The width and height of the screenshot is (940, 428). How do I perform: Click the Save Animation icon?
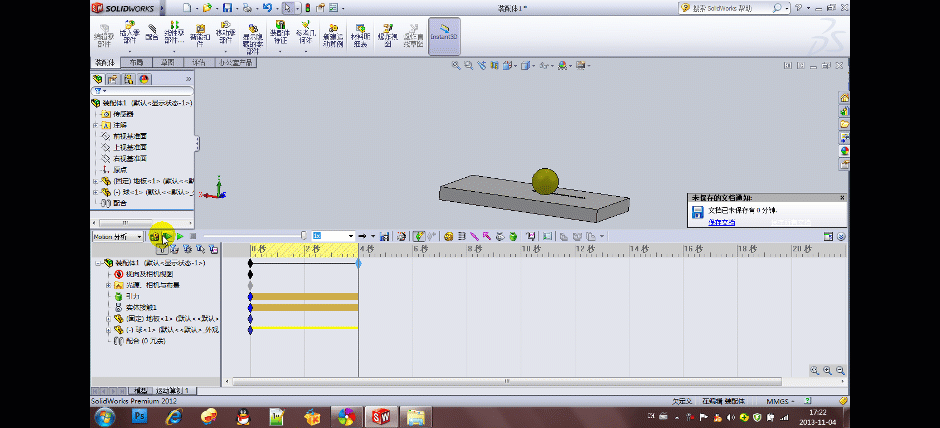pos(385,236)
